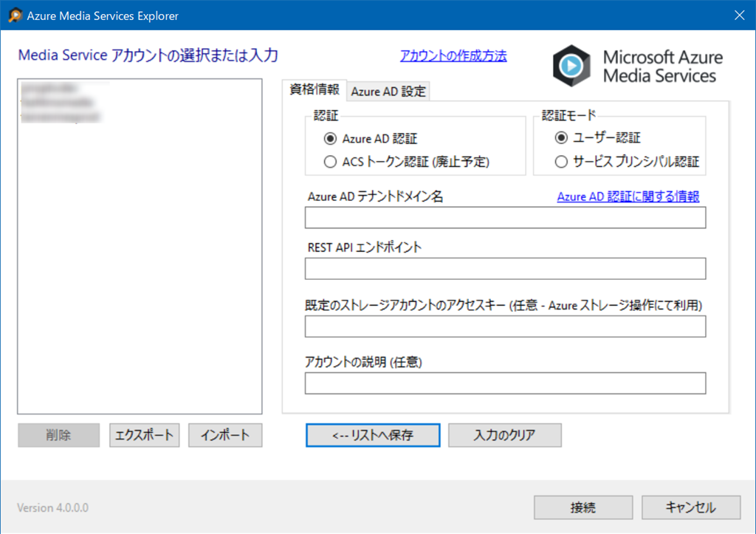Open Azure AD 認証に関する情報 link
This screenshot has width=756, height=534.
(628, 196)
